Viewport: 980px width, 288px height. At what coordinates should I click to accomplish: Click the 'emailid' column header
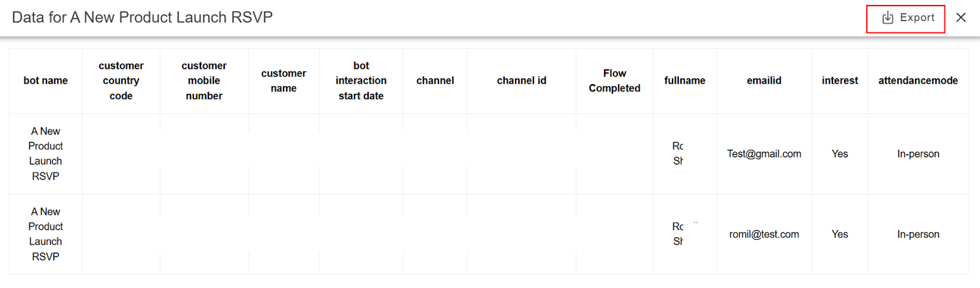tap(764, 81)
